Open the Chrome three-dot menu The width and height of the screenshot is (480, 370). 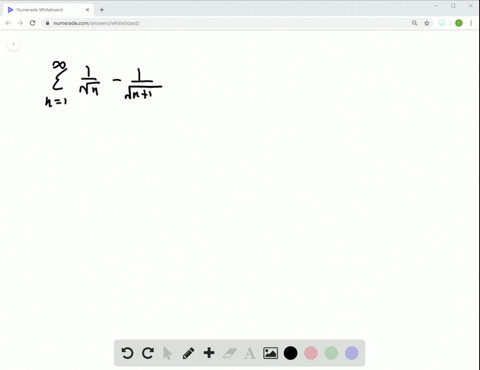(471, 23)
